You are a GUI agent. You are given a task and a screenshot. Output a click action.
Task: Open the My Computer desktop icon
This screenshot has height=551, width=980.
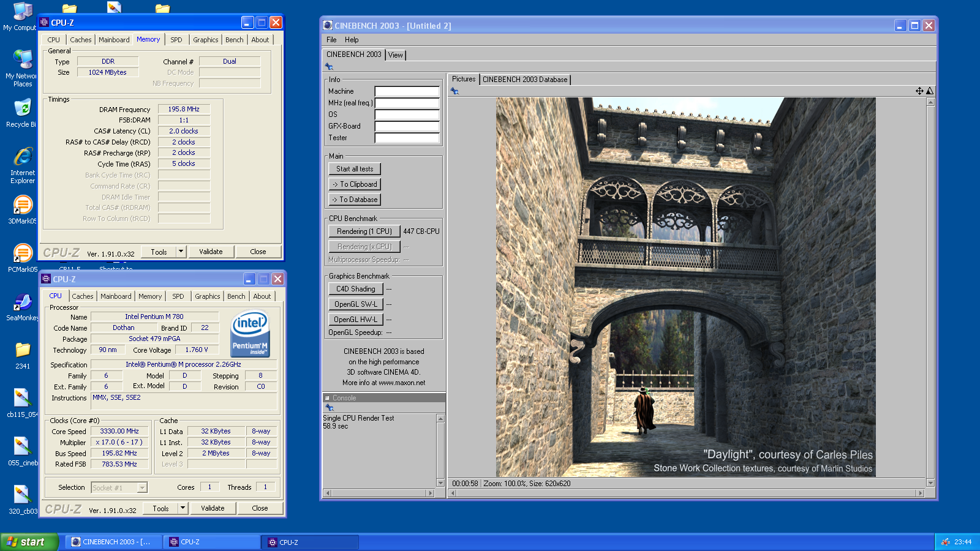point(23,12)
